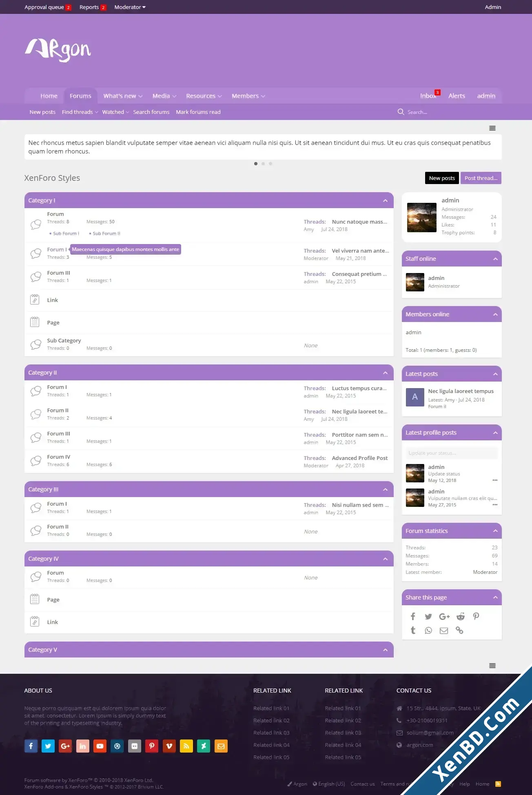Collapse Category II block

click(x=385, y=373)
